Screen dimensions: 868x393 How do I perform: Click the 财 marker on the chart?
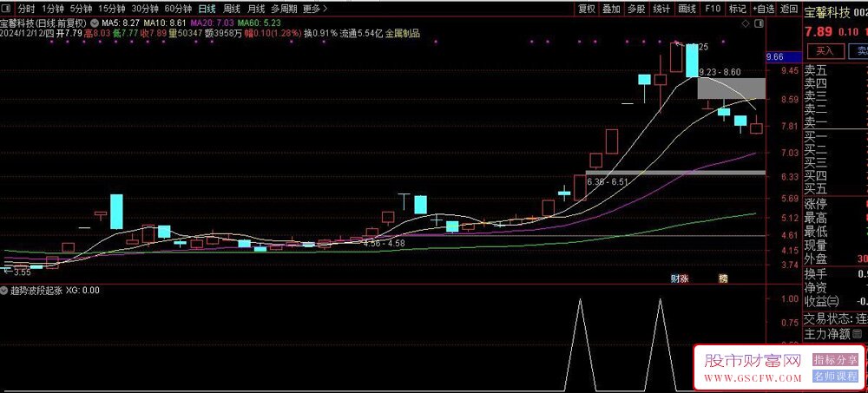coord(674,278)
